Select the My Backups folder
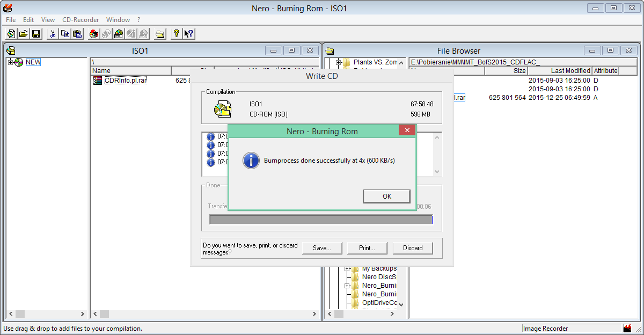Image resolution: width=644 pixels, height=335 pixels. coord(379,268)
